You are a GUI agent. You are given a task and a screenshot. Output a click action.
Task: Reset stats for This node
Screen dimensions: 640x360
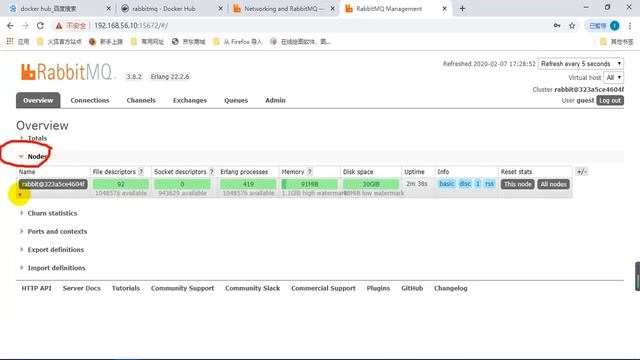(518, 184)
